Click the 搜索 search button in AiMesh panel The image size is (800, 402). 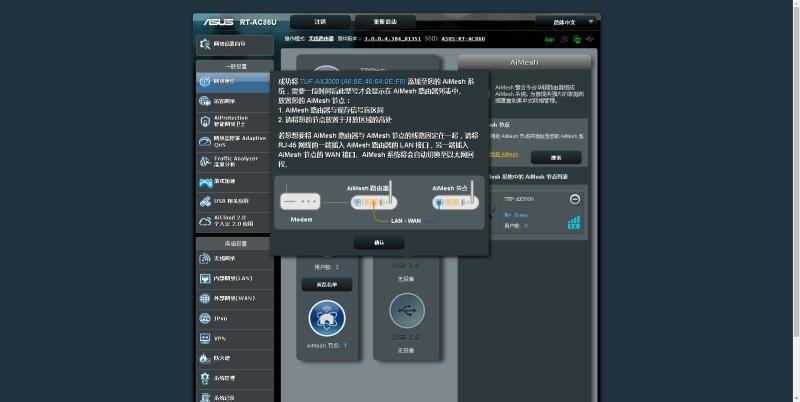pyautogui.click(x=556, y=158)
